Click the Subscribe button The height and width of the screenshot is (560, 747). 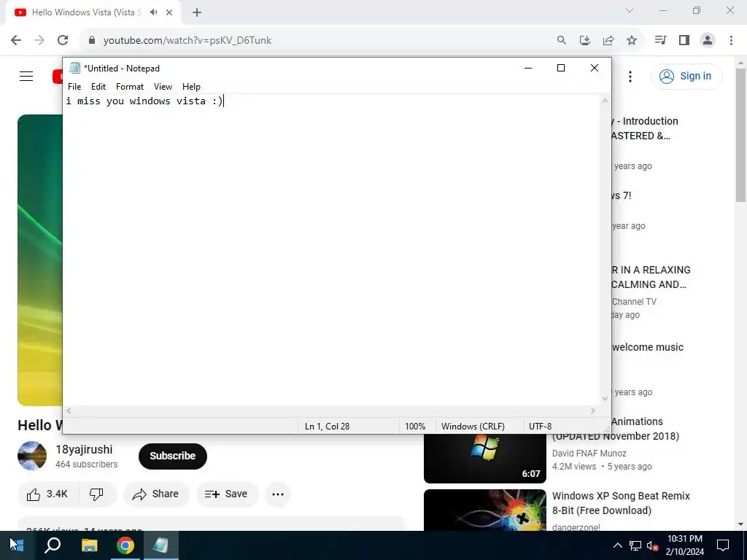coord(172,456)
